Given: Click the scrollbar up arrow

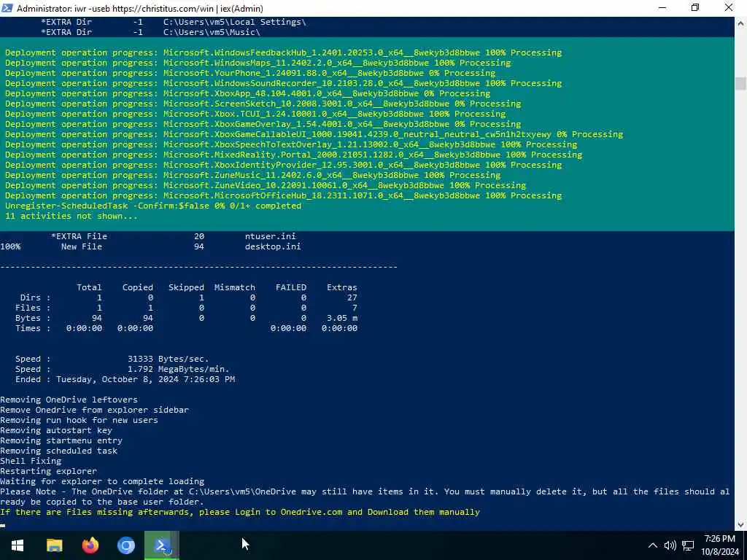Looking at the screenshot, I should point(740,23).
